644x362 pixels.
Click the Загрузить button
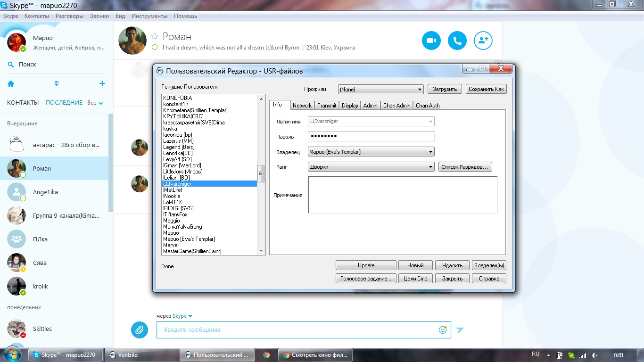coord(445,89)
